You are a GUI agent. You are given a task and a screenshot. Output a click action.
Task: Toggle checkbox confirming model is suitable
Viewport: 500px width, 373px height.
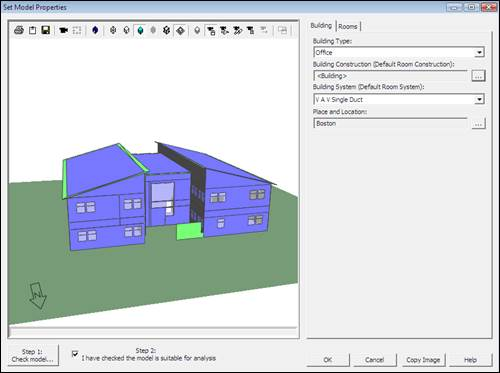(x=75, y=354)
